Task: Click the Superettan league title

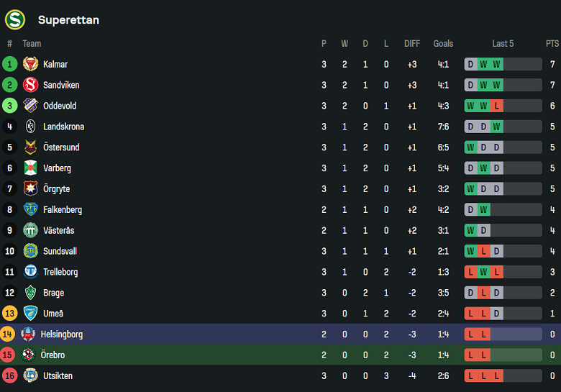Action: [68, 20]
